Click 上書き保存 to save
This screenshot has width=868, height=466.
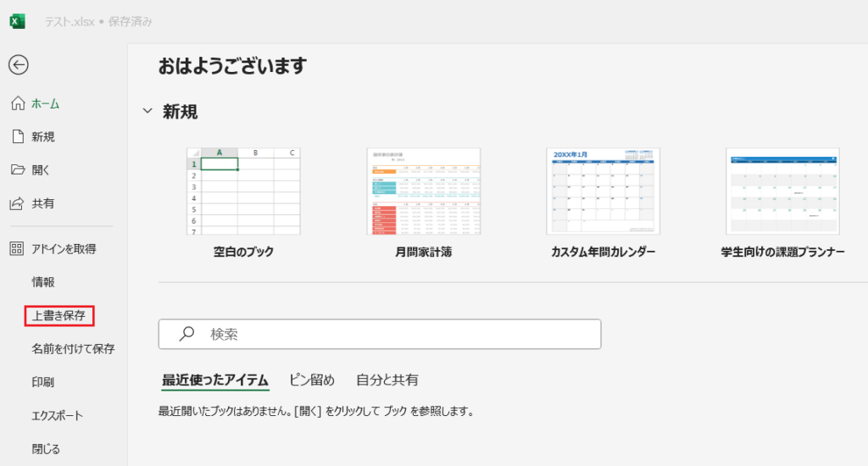58,315
